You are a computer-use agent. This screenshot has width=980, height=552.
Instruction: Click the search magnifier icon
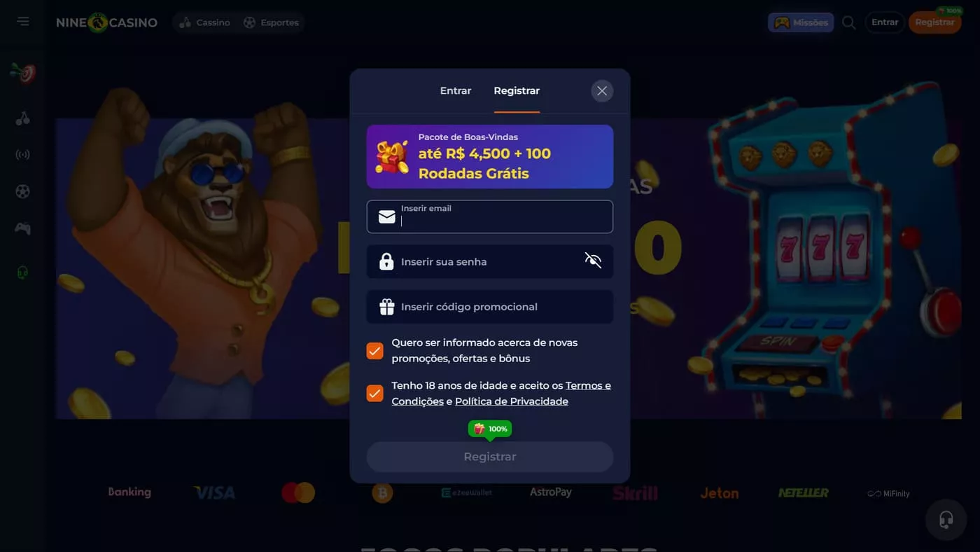[x=849, y=22]
